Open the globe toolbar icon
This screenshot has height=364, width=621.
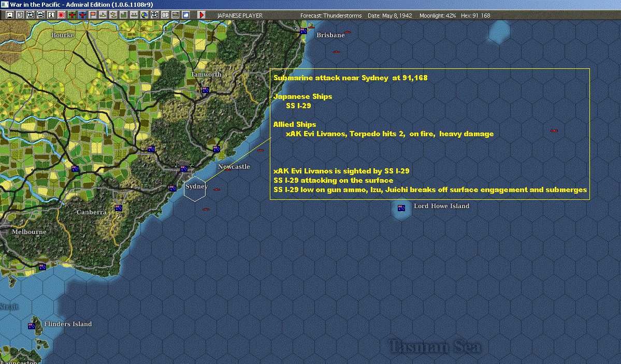click(144, 15)
